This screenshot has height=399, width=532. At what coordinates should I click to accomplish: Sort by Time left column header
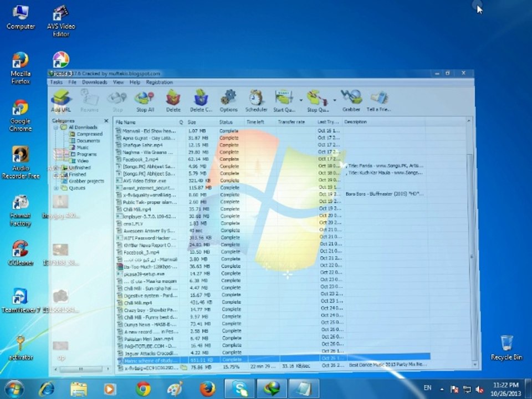click(x=260, y=122)
